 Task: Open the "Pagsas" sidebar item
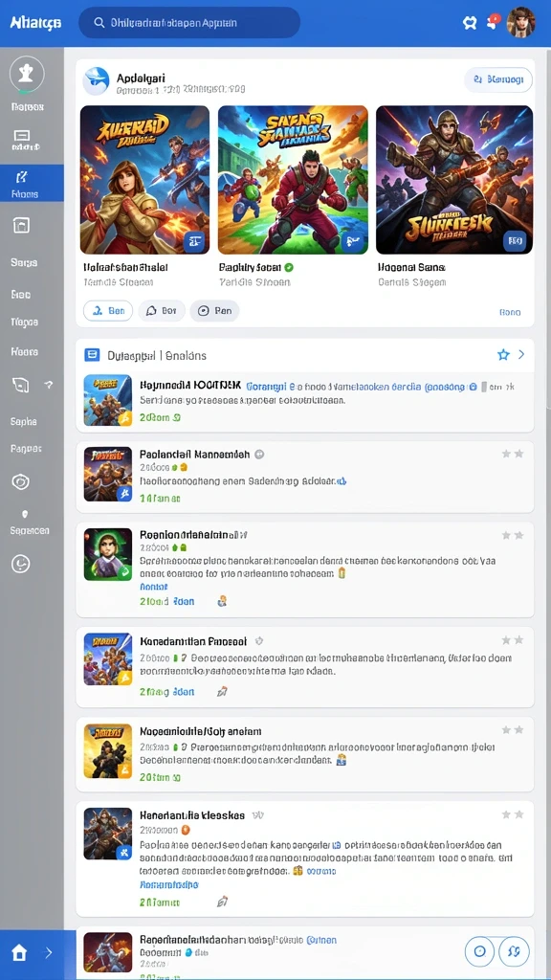coord(26,449)
